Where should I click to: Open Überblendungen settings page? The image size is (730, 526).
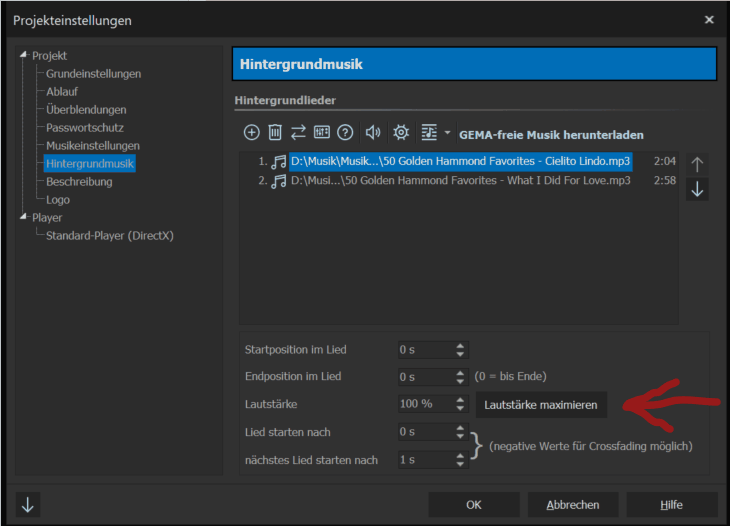[86, 110]
